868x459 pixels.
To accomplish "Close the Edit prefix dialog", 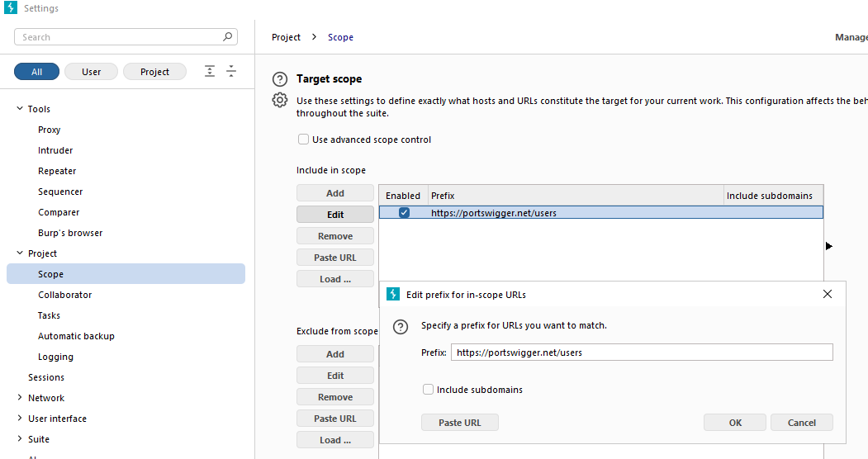I will (x=828, y=294).
